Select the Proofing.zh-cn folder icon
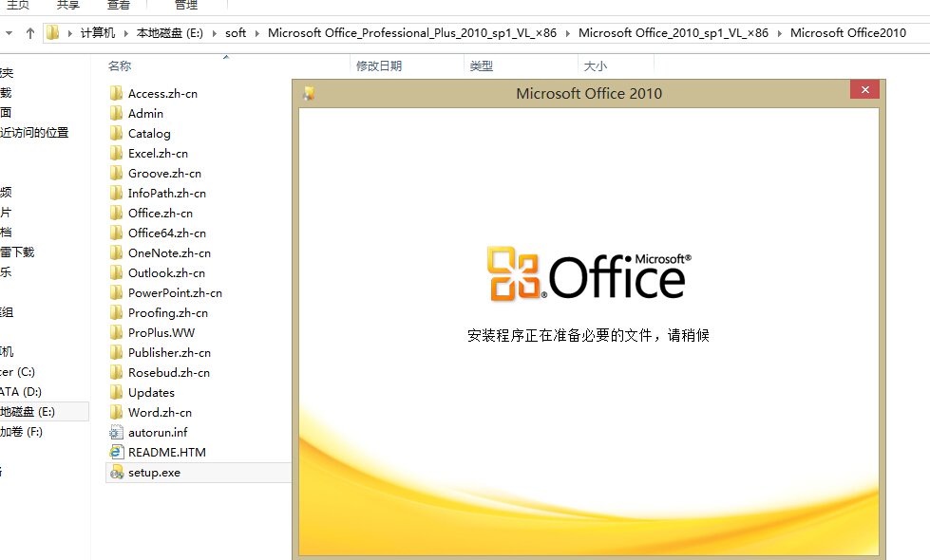 [x=116, y=313]
